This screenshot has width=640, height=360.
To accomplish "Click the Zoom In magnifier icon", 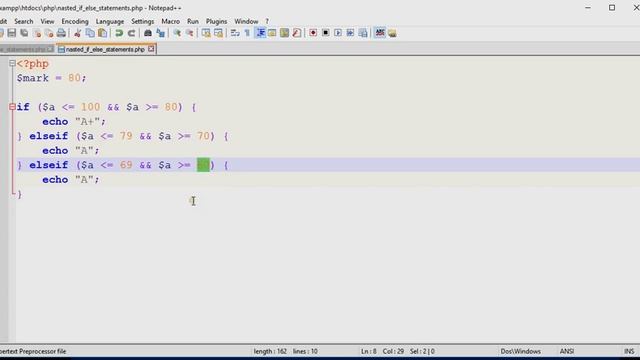I will coord(177,33).
